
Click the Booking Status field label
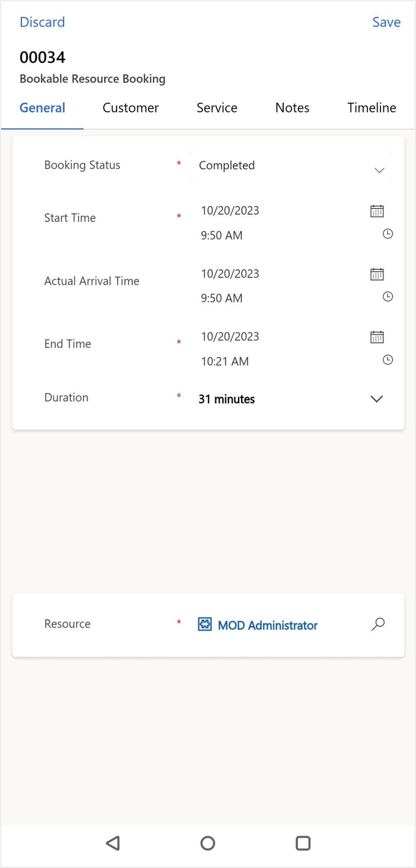[82, 165]
